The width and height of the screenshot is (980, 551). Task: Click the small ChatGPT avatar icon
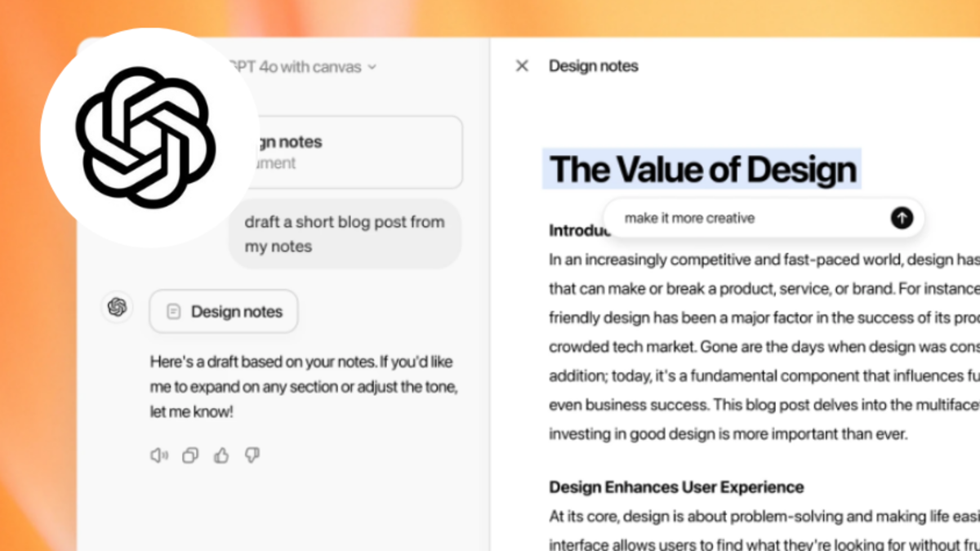point(117,307)
